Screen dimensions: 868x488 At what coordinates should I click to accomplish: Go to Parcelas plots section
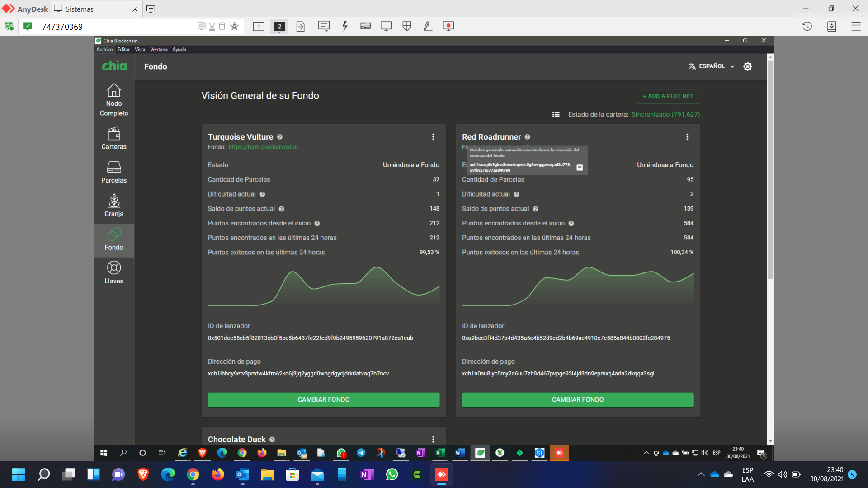tap(114, 172)
